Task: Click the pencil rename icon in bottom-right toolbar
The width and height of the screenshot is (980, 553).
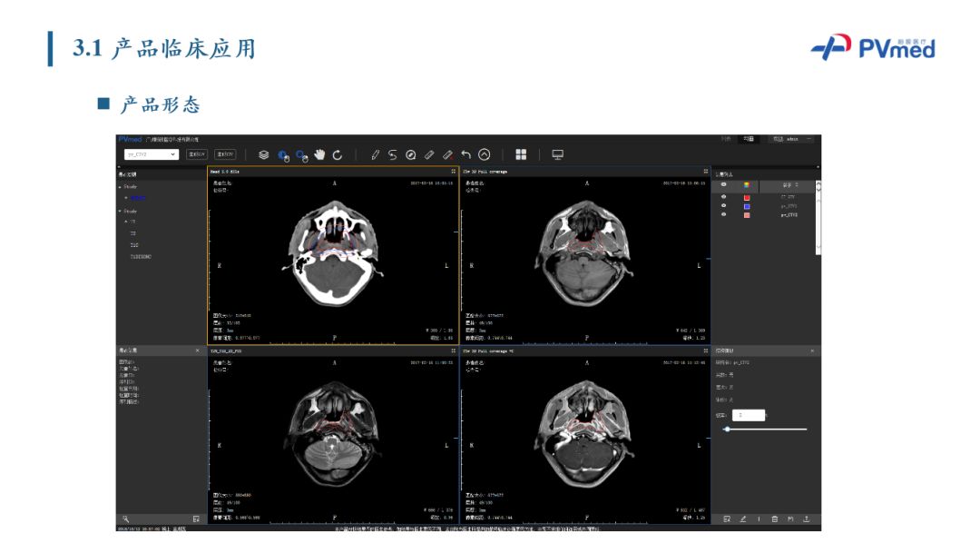Action: (743, 519)
